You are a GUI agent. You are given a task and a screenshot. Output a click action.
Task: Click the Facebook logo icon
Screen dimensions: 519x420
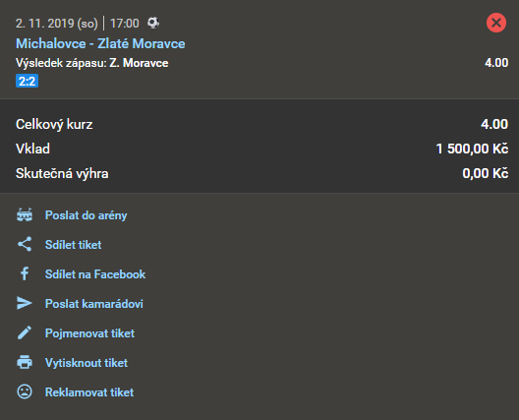pyautogui.click(x=25, y=273)
